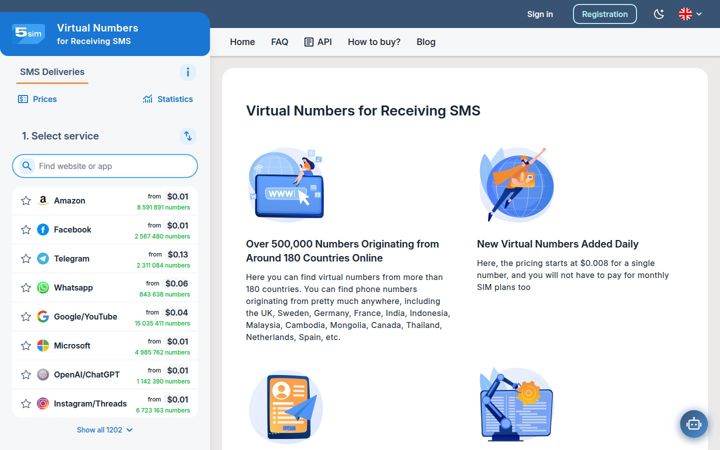This screenshot has width=720, height=450.
Task: Expand Show all 1202 services
Action: [105, 430]
